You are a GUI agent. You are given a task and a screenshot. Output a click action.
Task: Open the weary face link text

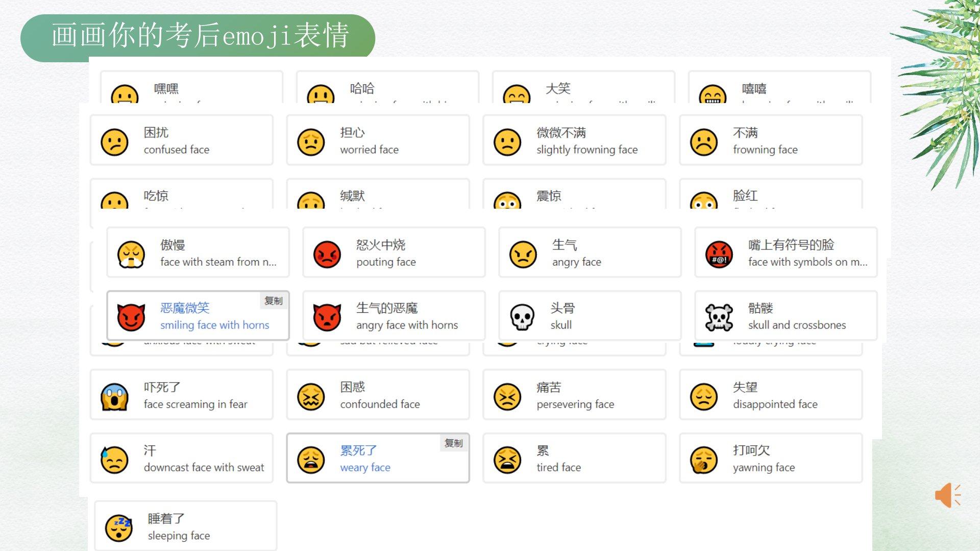click(x=365, y=467)
